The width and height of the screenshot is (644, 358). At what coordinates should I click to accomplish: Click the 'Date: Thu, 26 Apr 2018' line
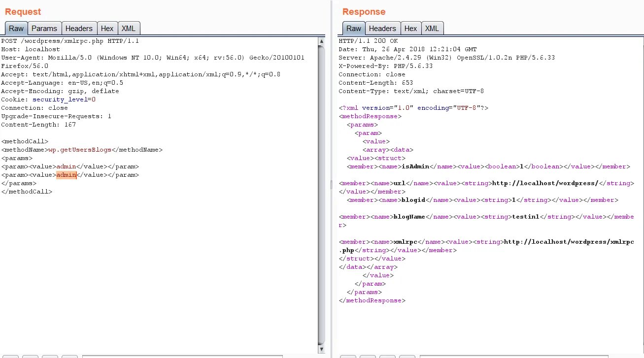point(407,49)
